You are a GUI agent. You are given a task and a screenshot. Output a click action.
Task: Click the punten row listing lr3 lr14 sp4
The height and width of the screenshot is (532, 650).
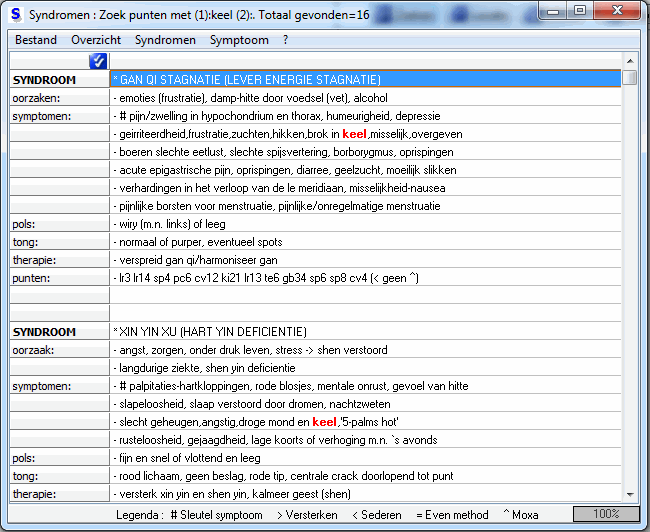(365, 277)
